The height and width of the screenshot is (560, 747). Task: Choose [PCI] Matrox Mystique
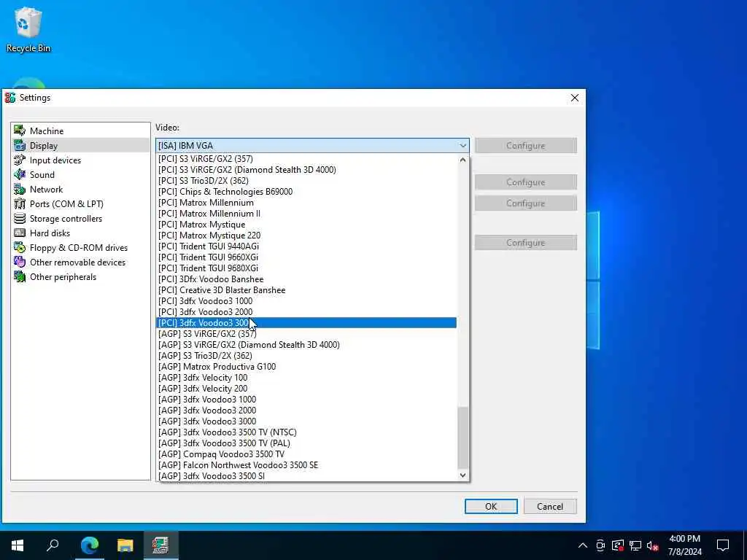click(x=306, y=225)
